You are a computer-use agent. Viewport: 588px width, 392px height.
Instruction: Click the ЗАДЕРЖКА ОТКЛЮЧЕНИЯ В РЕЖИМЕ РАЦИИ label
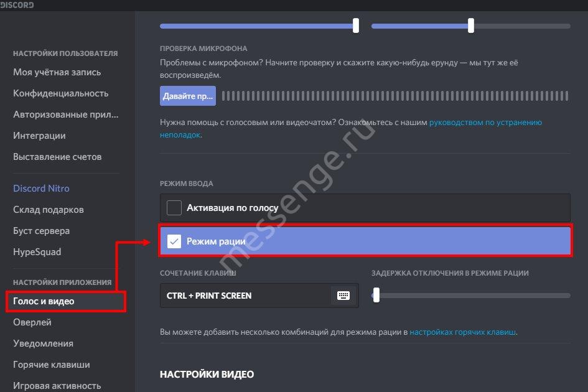[450, 273]
